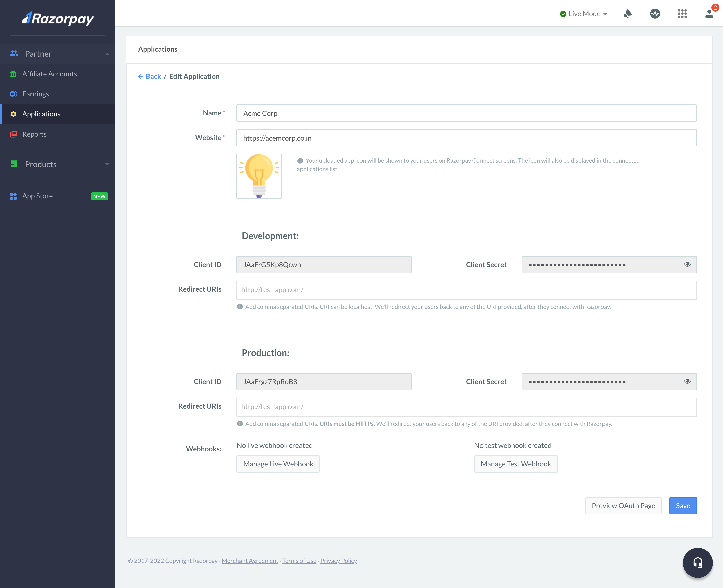Click the Save button

pyautogui.click(x=683, y=505)
